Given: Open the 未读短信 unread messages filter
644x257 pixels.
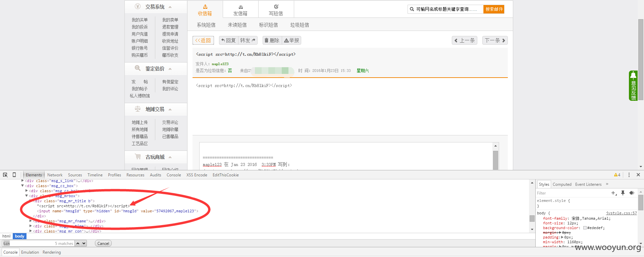Looking at the screenshot, I should [237, 25].
